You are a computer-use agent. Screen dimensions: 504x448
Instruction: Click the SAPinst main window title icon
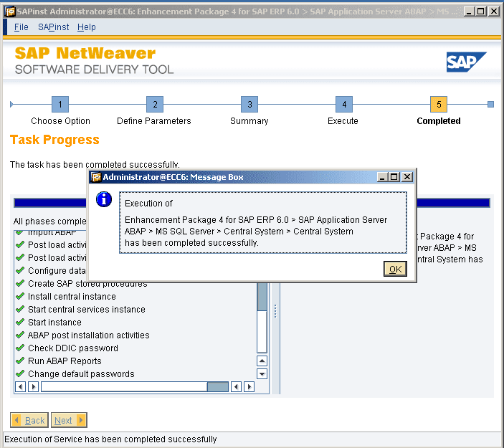(x=10, y=11)
